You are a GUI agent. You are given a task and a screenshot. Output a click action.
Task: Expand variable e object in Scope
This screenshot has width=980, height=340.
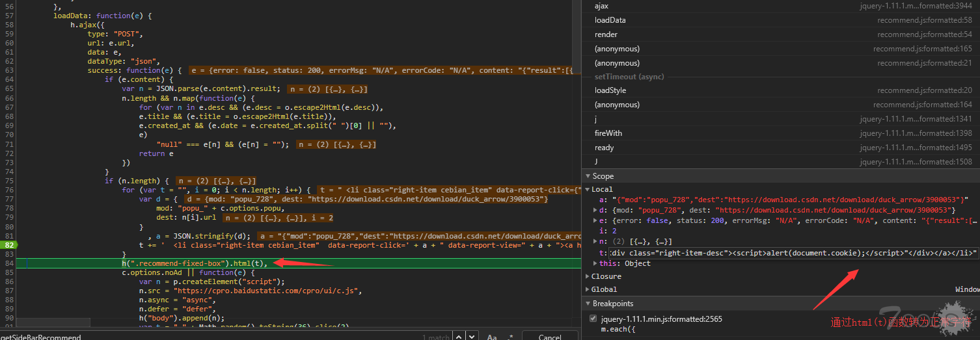point(596,221)
